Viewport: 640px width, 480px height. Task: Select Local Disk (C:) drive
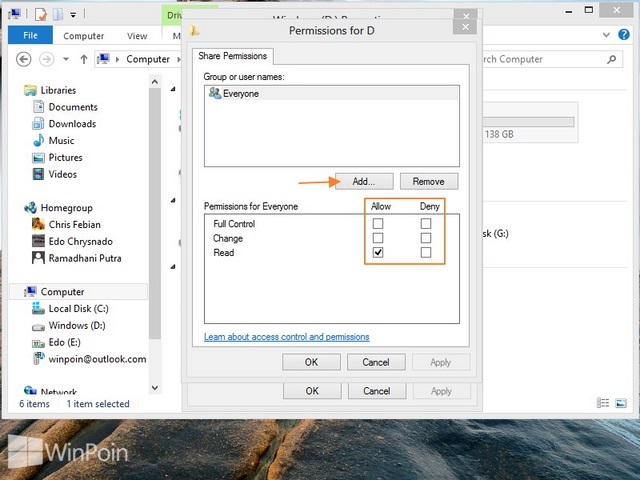[x=78, y=309]
